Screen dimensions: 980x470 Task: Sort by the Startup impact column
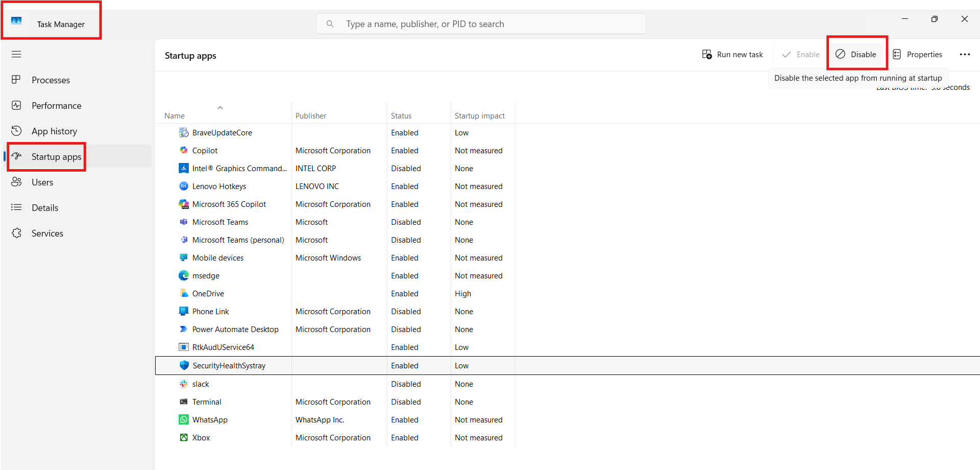tap(479, 116)
